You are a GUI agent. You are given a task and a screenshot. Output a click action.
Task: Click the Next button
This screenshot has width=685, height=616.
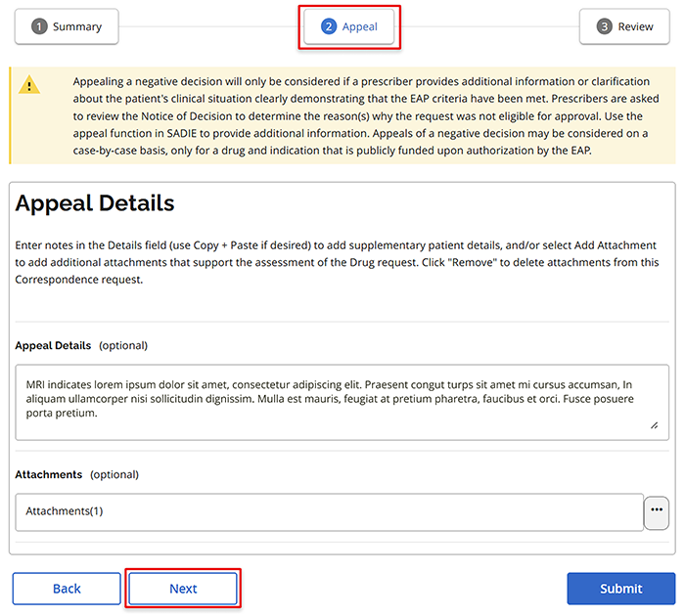point(183,589)
